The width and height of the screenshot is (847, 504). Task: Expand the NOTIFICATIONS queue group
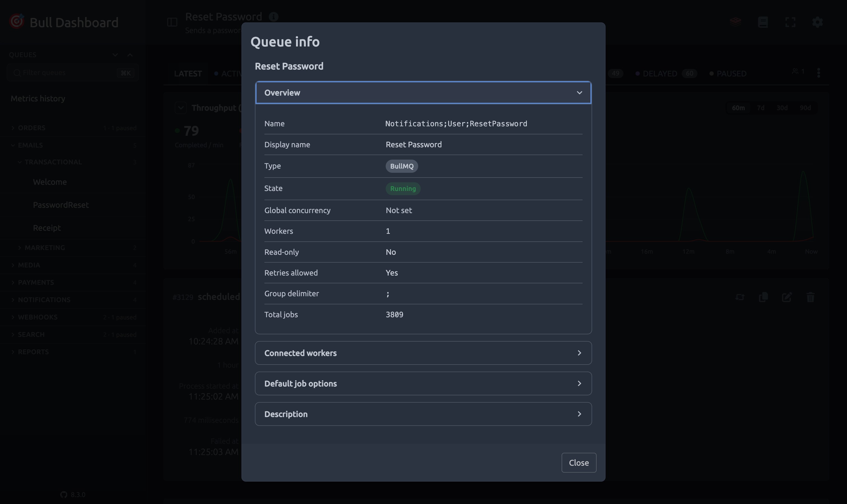[73, 300]
